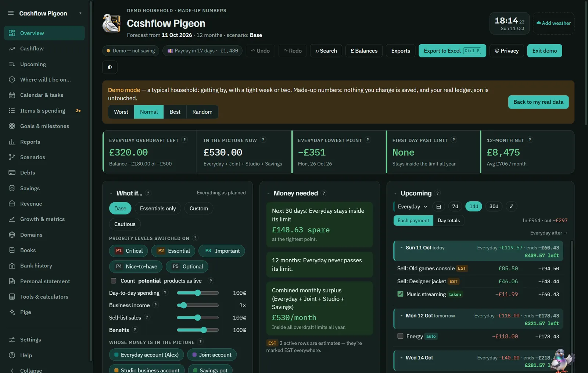
Task: Click the Domains globe icon
Action: point(12,235)
